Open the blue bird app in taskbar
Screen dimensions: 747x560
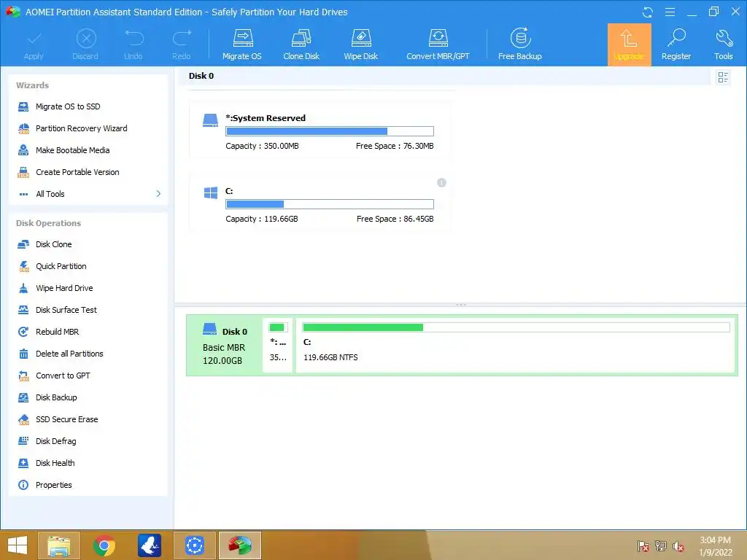(x=150, y=545)
